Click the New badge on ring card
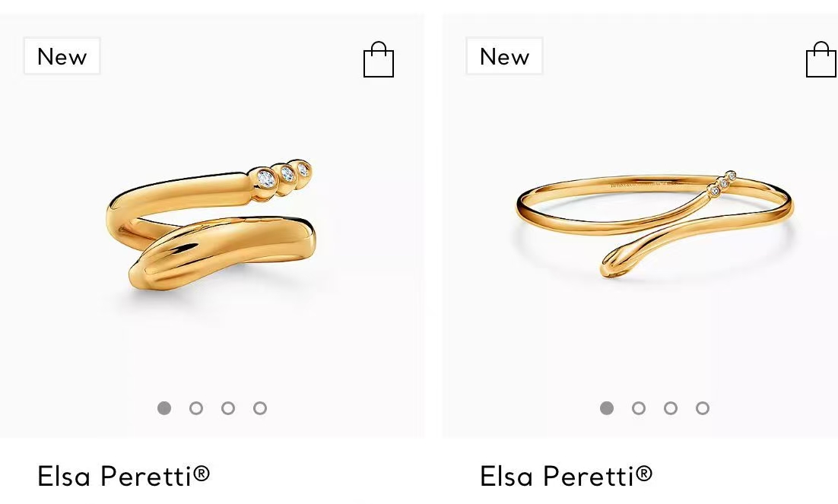The image size is (838, 504). (62, 56)
